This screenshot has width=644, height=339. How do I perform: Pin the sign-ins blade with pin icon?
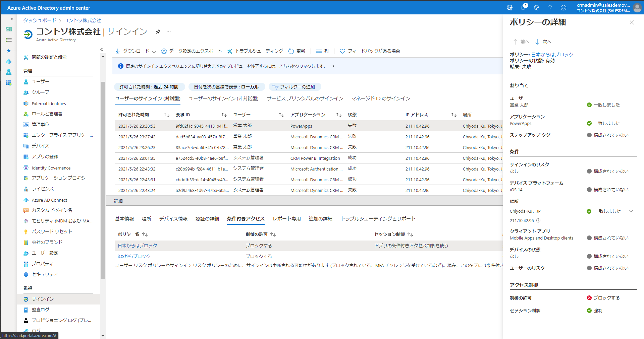[x=158, y=32]
